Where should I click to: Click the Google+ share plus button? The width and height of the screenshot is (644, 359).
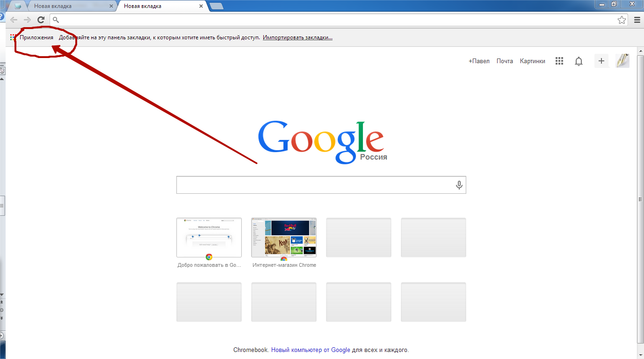coord(601,61)
